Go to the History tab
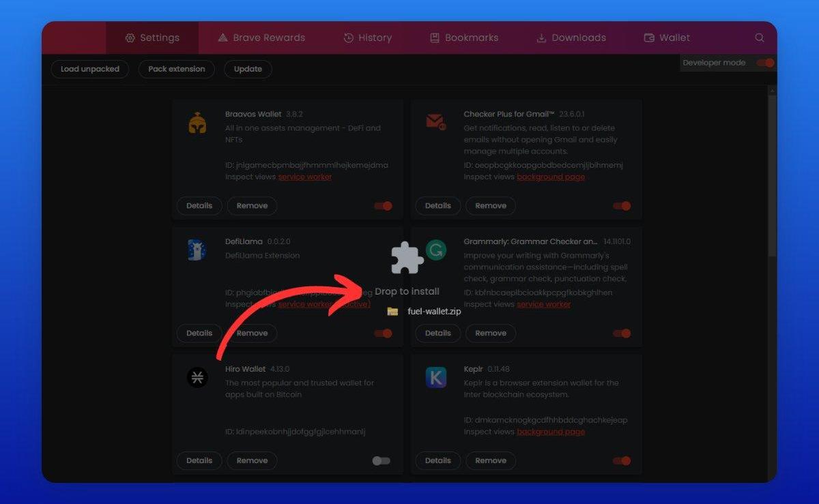 [367, 38]
